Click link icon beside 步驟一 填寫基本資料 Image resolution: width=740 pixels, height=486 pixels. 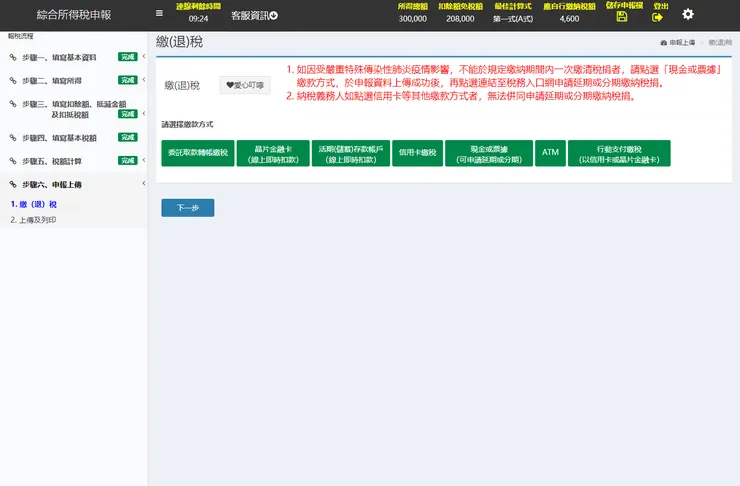13,57
